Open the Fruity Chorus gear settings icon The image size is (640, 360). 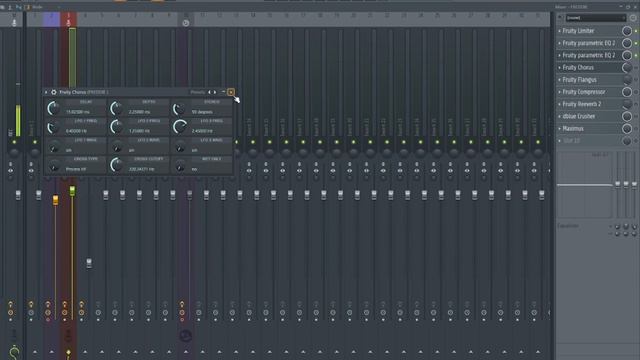tap(53, 92)
